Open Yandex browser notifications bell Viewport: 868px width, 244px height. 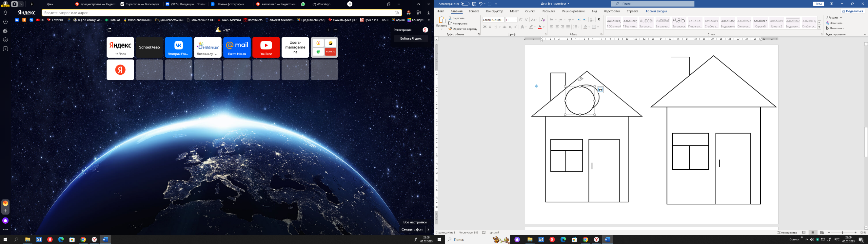pyautogui.click(x=5, y=13)
